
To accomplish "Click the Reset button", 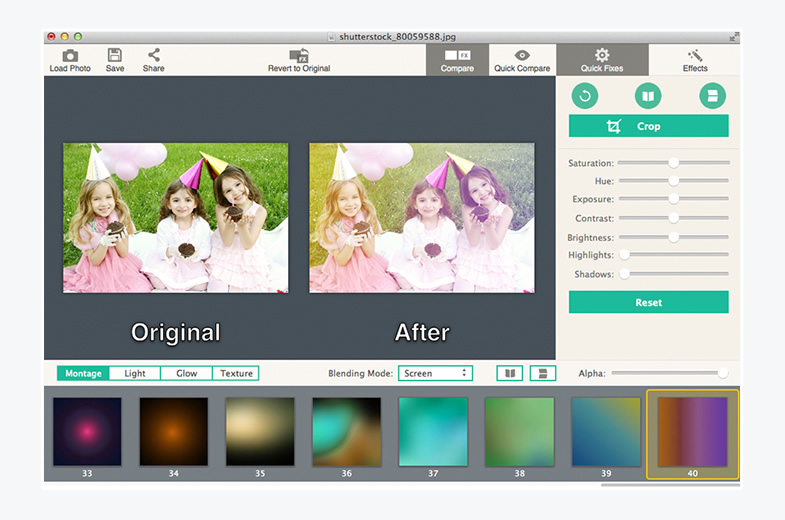I will (x=648, y=302).
